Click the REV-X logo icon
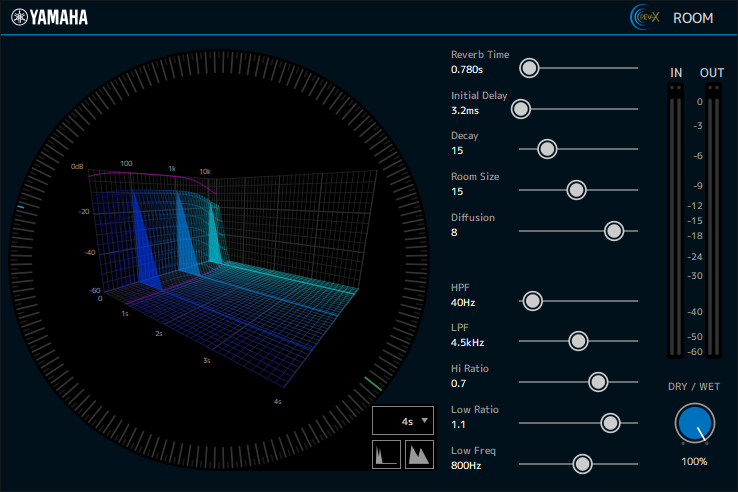 pos(644,17)
